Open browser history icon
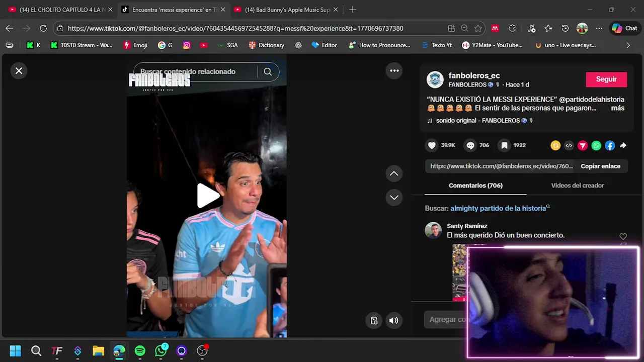 point(565,29)
